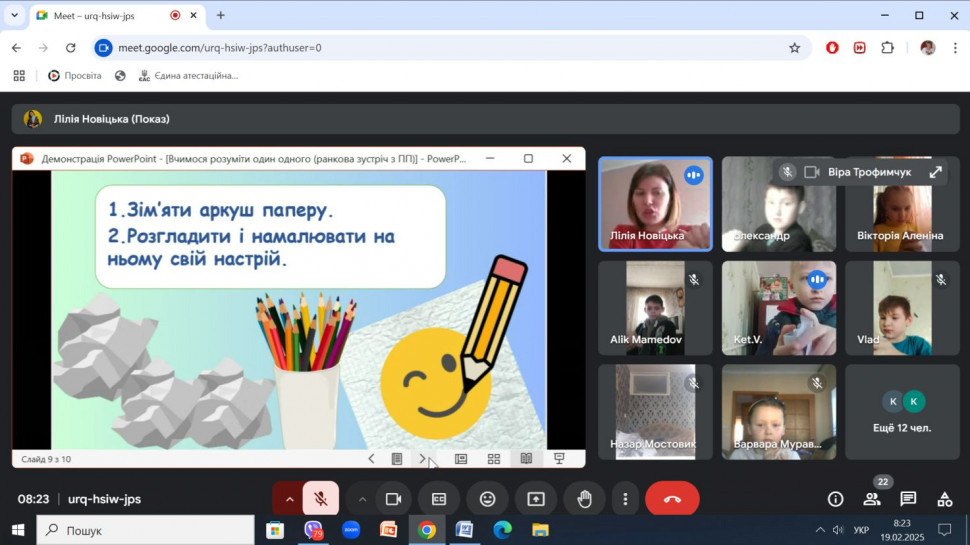Open the activities panel icon
The width and height of the screenshot is (970, 545).
tap(944, 499)
